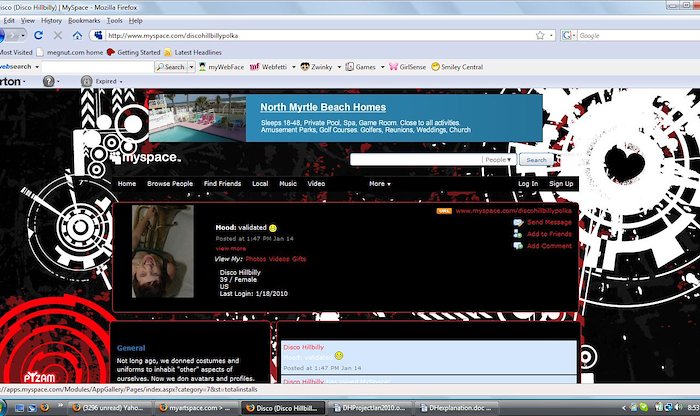Expand the More menu in MySpace navigation

[379, 183]
